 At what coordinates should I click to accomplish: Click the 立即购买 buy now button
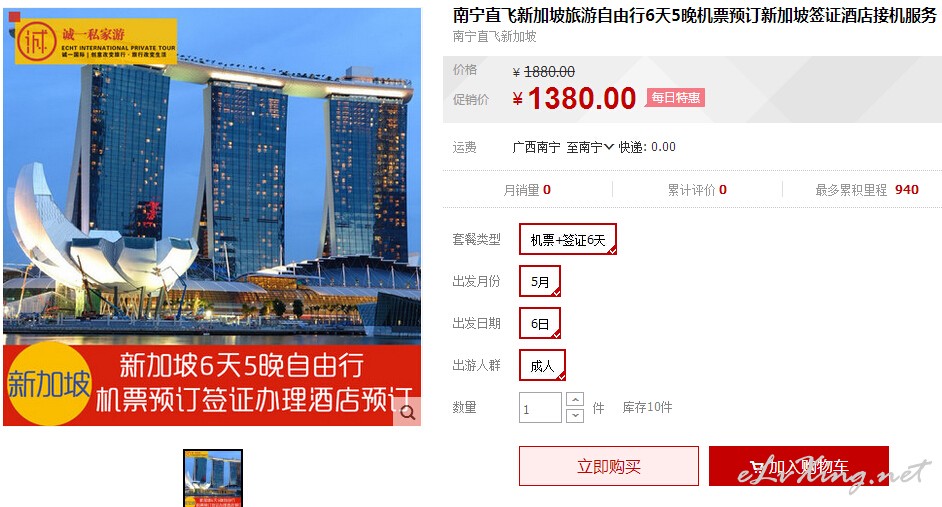click(x=609, y=466)
